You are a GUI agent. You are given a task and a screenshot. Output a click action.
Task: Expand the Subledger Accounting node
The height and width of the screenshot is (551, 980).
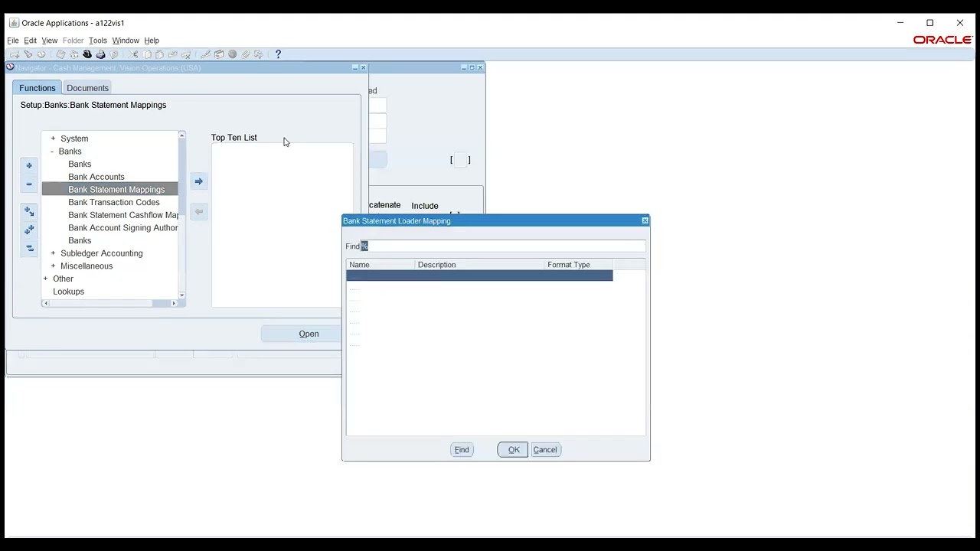click(x=53, y=253)
